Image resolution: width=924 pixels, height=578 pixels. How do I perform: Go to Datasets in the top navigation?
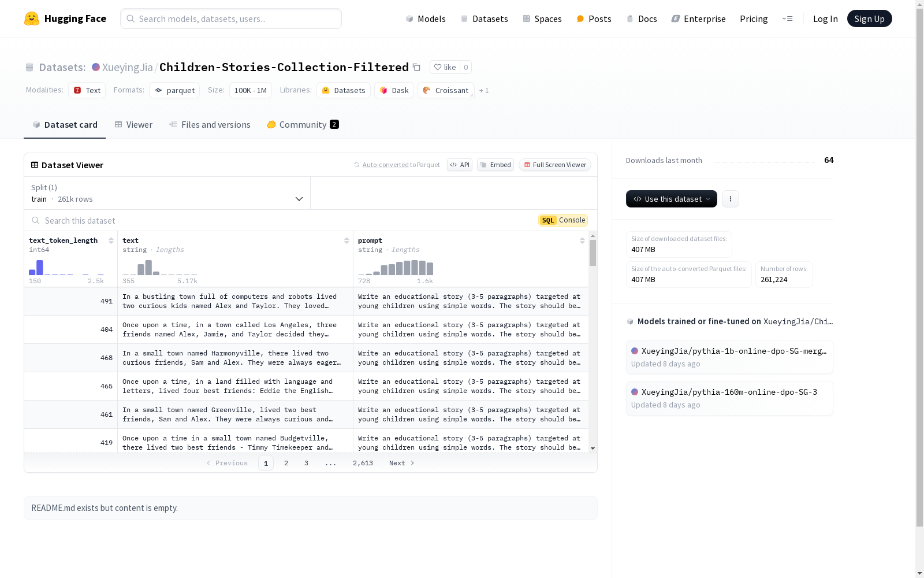pyautogui.click(x=484, y=18)
